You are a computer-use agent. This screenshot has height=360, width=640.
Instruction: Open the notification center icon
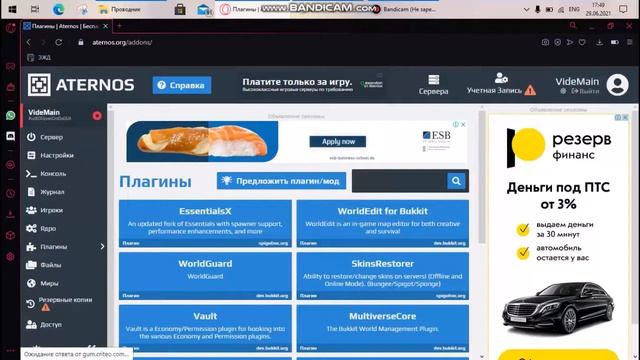[x=623, y=9]
